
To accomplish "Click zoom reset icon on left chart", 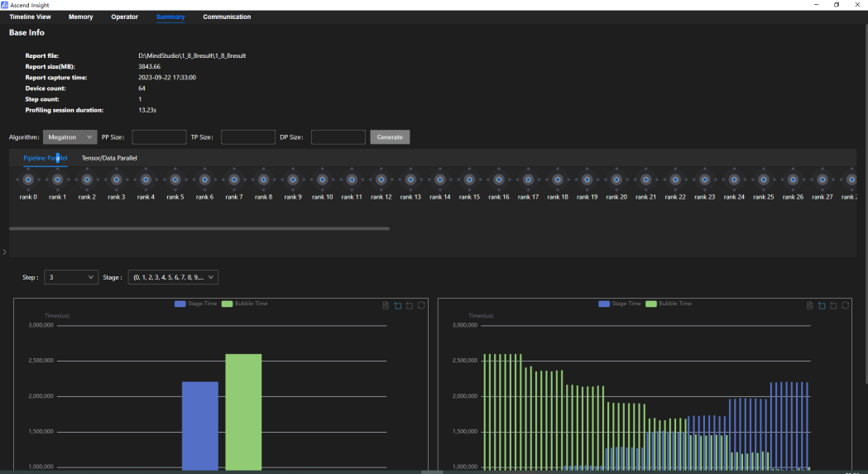I will pyautogui.click(x=410, y=306).
